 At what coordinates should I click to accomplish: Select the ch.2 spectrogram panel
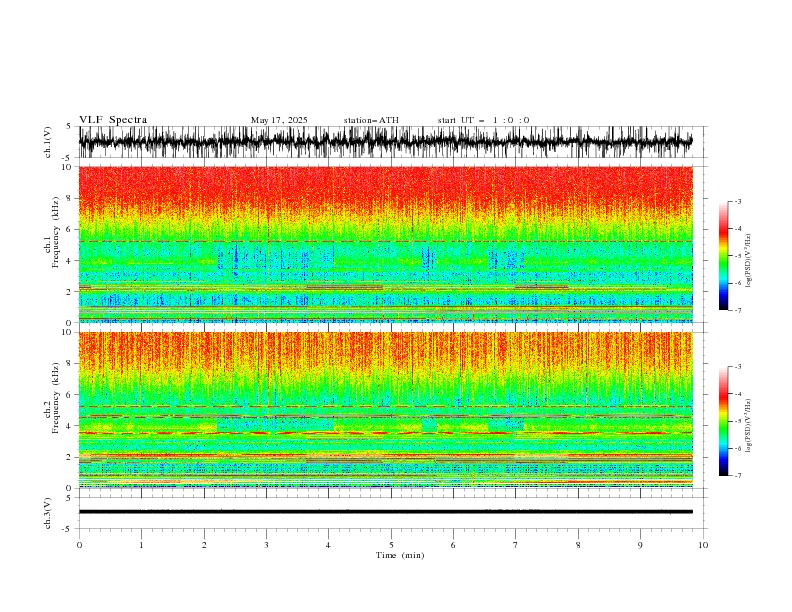pos(385,410)
